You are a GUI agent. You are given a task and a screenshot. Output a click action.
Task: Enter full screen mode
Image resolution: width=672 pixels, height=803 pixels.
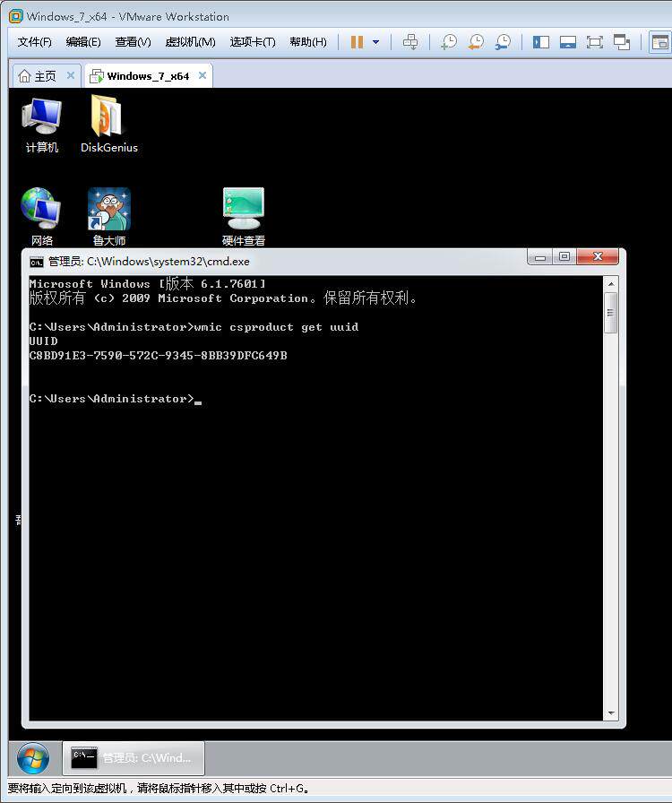pyautogui.click(x=594, y=42)
